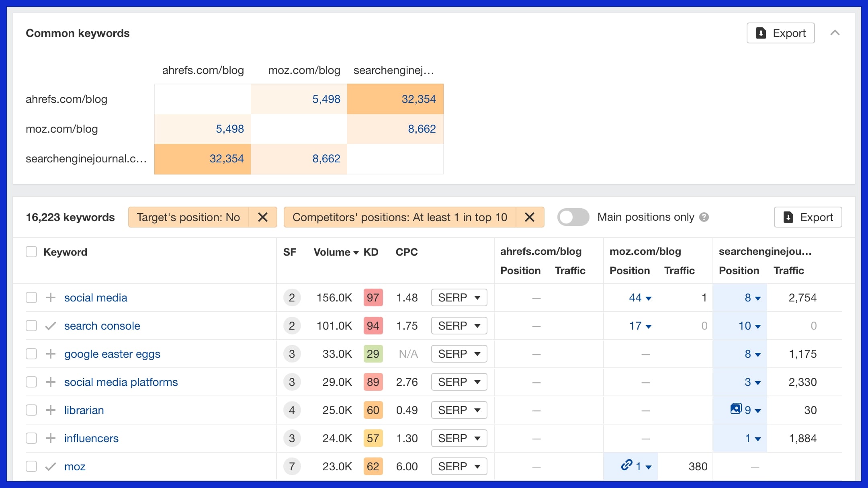Check the social media row checkbox
The image size is (868, 488).
[x=31, y=297]
